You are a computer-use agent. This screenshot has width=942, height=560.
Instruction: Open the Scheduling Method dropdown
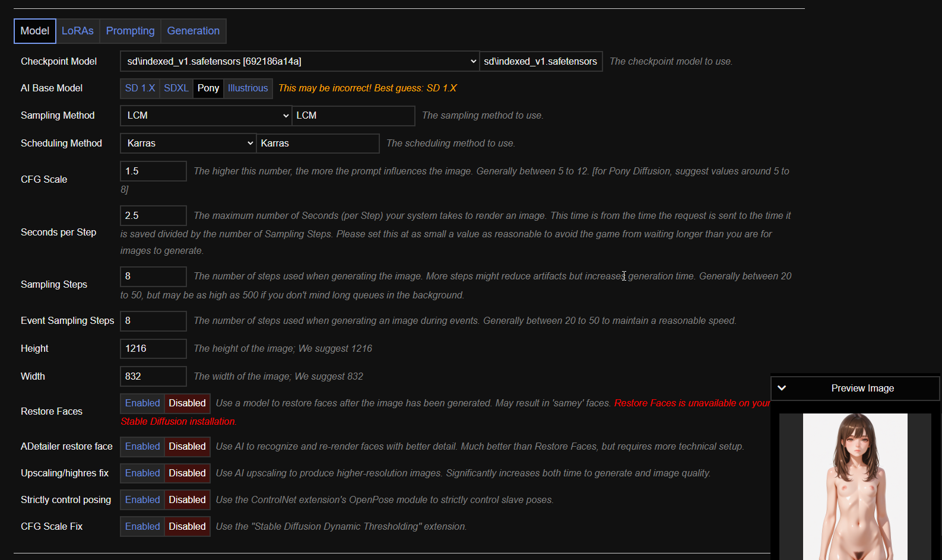click(188, 144)
